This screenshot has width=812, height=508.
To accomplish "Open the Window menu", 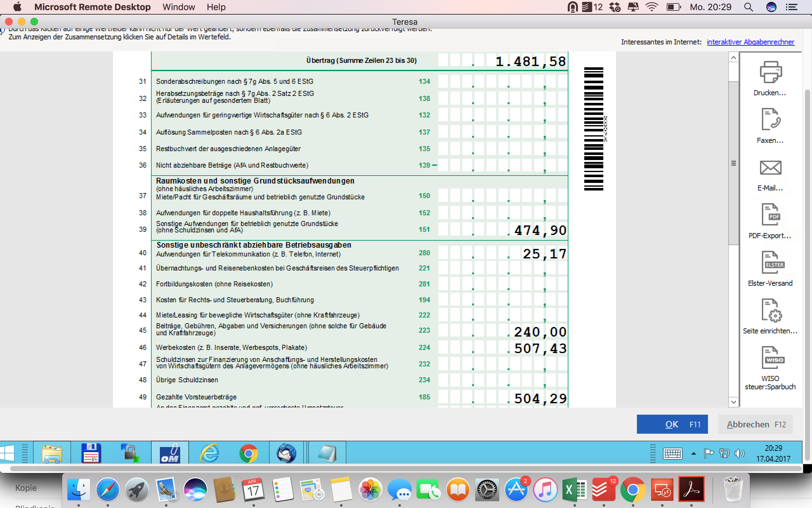I will tap(179, 7).
